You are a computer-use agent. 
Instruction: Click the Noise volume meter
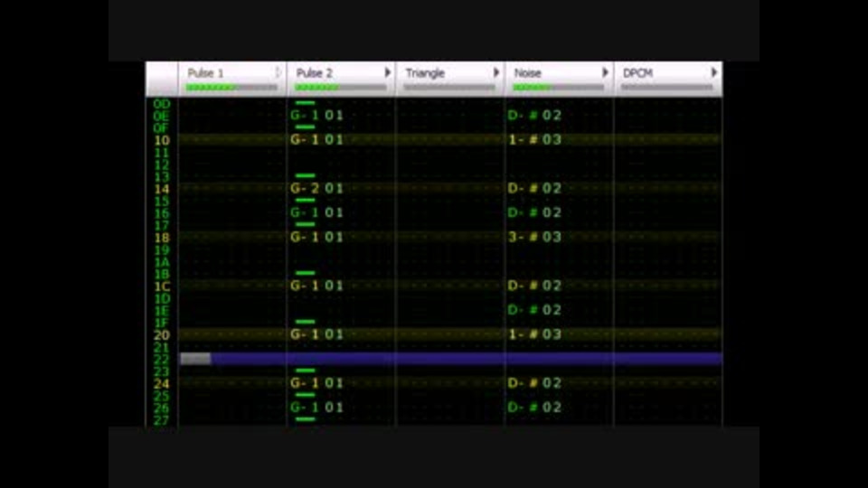point(558,87)
